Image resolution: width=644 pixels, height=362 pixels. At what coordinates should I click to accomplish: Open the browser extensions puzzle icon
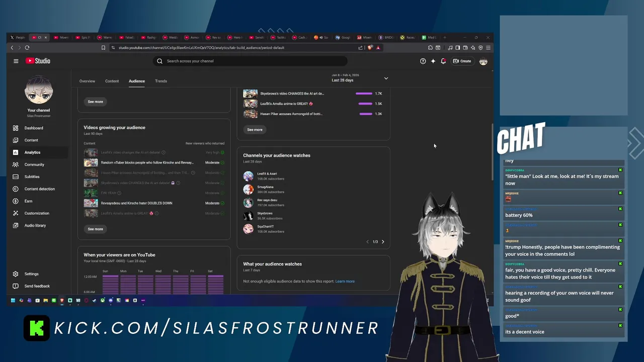tap(430, 48)
